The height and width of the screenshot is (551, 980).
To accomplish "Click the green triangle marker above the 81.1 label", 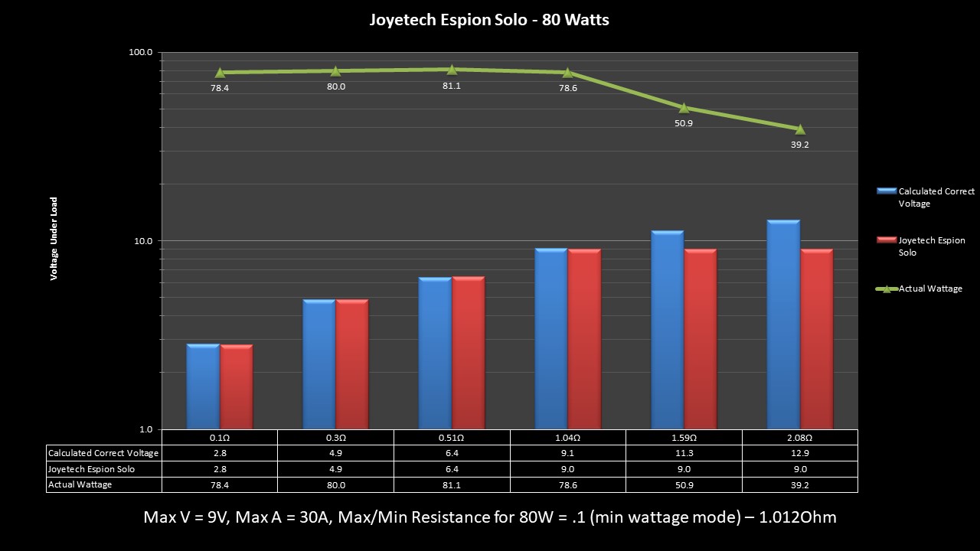I will [x=452, y=70].
